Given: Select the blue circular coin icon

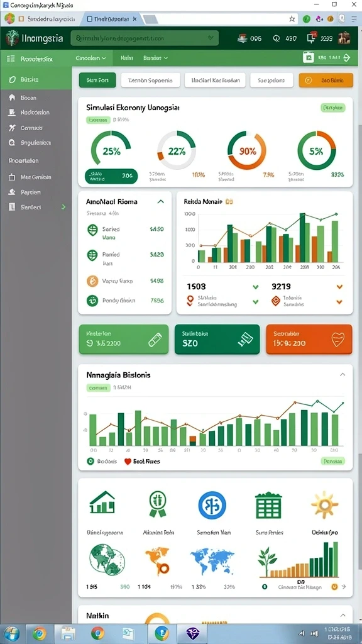Looking at the screenshot, I should (212, 504).
